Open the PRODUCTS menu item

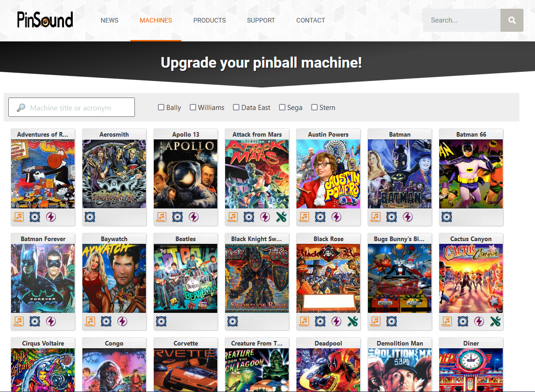tap(209, 20)
